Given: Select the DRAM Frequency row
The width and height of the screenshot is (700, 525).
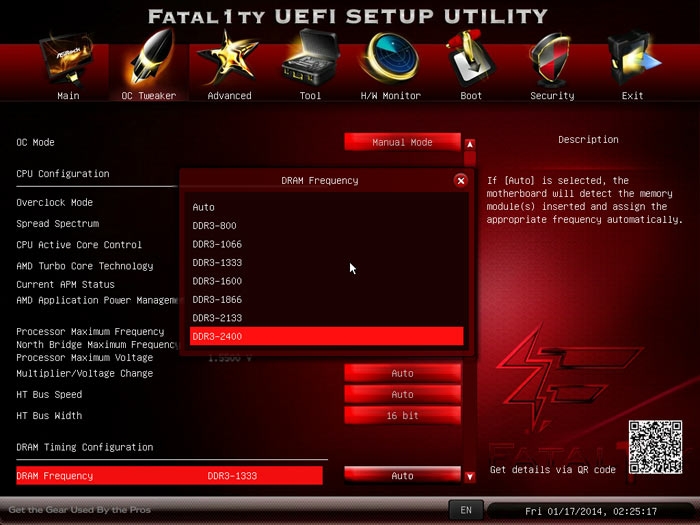Looking at the screenshot, I should 169,476.
